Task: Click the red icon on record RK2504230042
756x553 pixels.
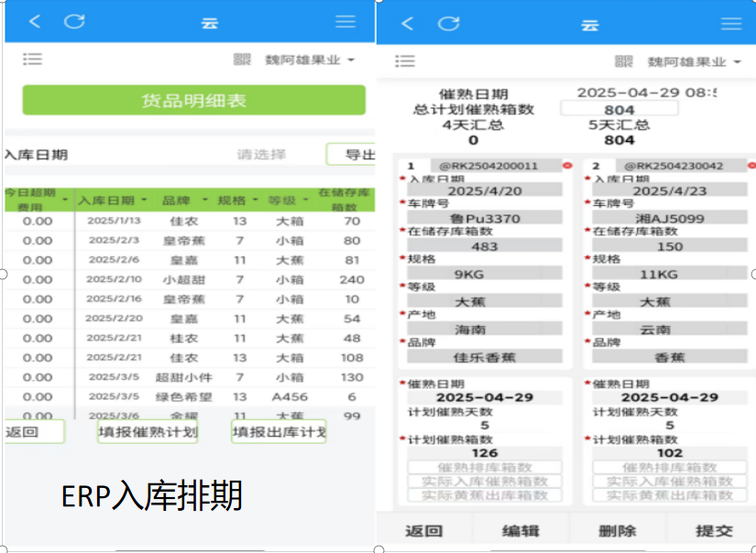Action: pyautogui.click(x=750, y=166)
